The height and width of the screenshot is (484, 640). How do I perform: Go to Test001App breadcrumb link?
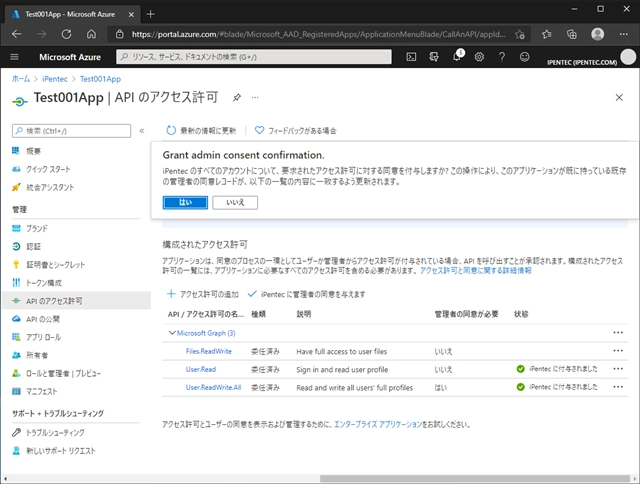[x=100, y=79]
